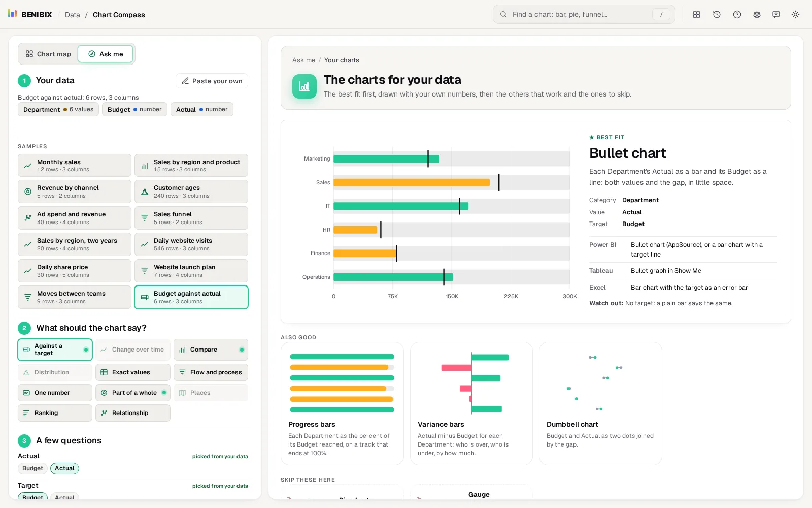
Task: Load the Customer ages sample
Action: pos(191,192)
